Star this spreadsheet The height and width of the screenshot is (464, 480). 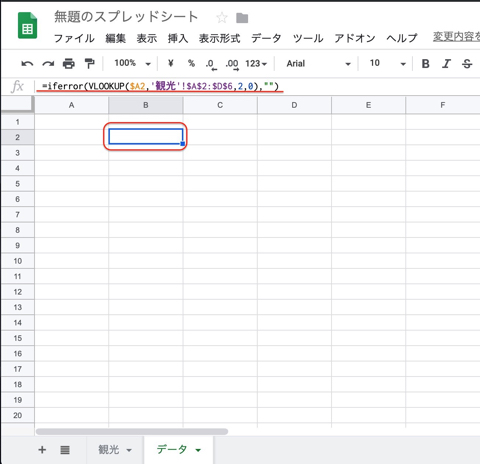[x=222, y=17]
